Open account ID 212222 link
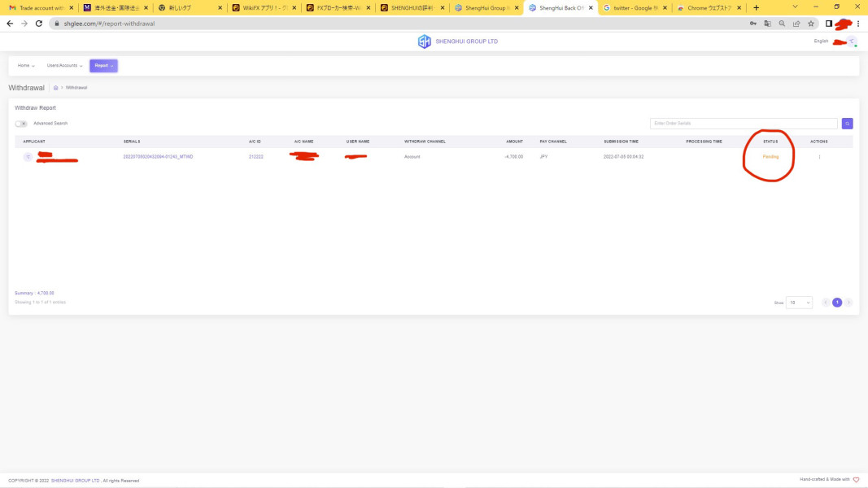Viewport: 868px width, 488px height. point(255,157)
